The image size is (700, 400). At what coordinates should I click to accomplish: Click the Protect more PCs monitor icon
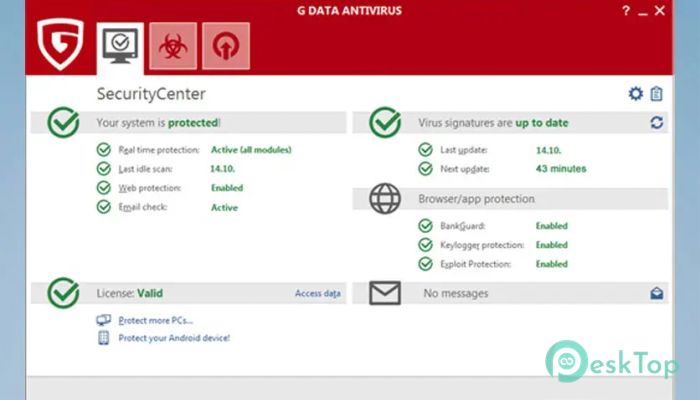click(x=104, y=320)
